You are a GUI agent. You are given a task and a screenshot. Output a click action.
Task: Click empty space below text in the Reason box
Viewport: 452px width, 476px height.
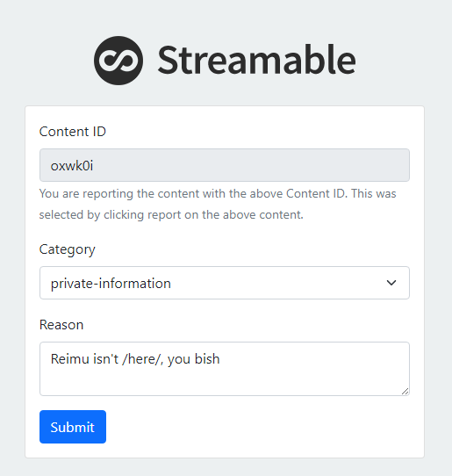(x=225, y=383)
